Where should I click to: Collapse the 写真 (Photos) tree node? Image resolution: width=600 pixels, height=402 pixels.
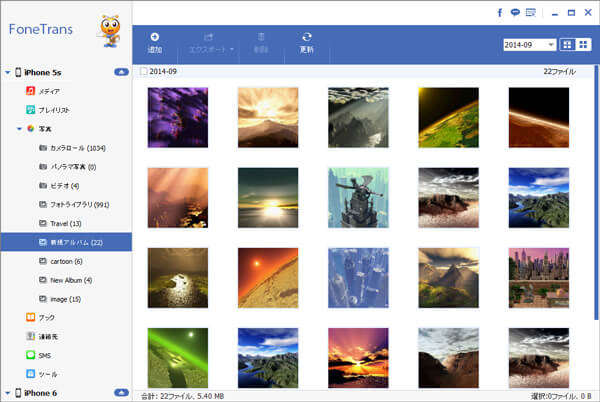click(x=19, y=129)
